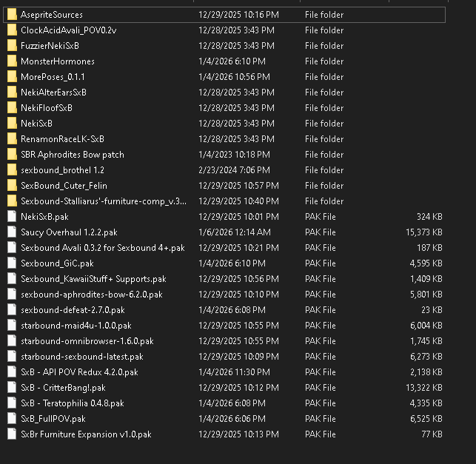
Task: Click the name starbound-sexbound-latest.pak
Action: (82, 356)
